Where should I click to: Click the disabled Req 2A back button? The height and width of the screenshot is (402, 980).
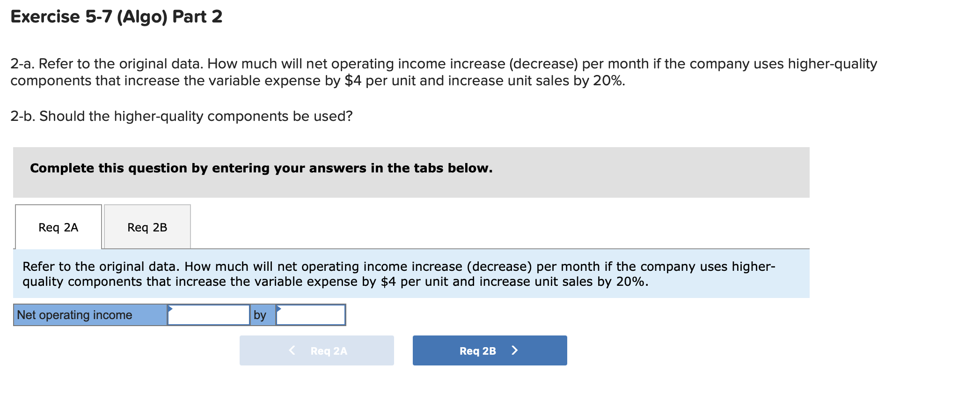pyautogui.click(x=316, y=350)
